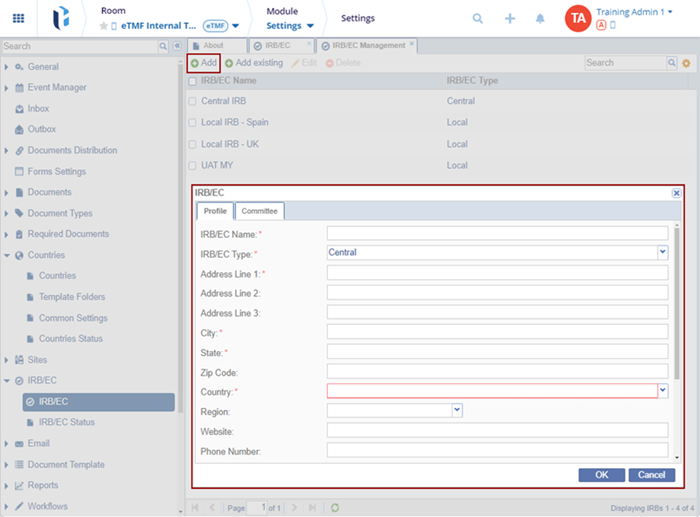700x517 pixels.
Task: Check the Central IRB row checkbox
Action: point(192,102)
